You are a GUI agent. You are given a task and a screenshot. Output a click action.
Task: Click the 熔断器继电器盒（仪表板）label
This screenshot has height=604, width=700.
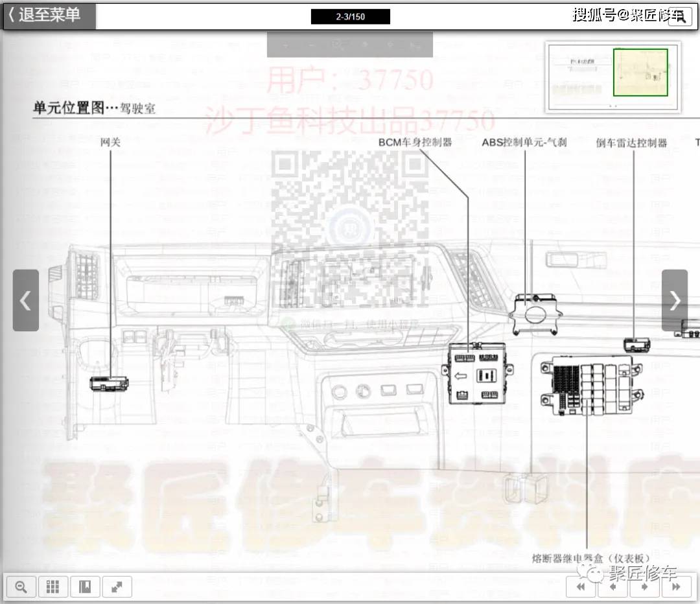coord(590,557)
